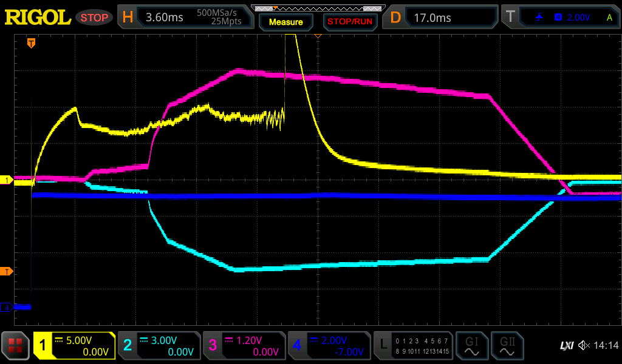Click the yellow channel 1 ground marker
Image resolution: width=622 pixels, height=364 pixels.
pyautogui.click(x=7, y=180)
